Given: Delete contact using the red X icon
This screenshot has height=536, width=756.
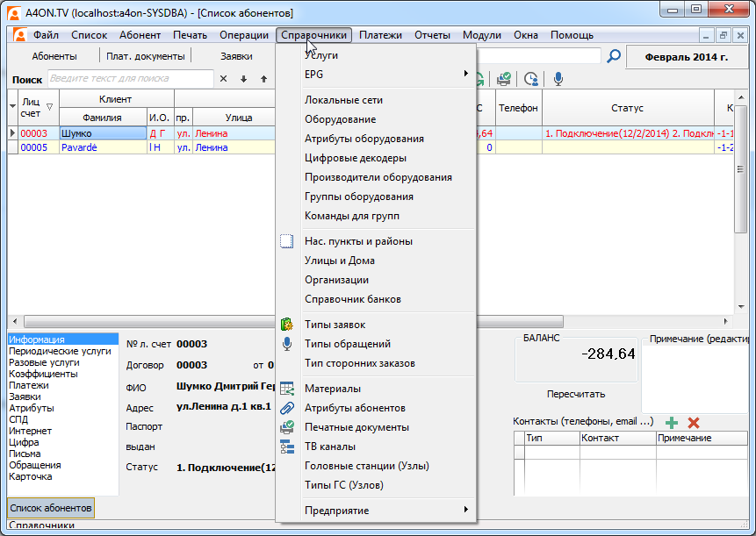Looking at the screenshot, I should 693,423.
